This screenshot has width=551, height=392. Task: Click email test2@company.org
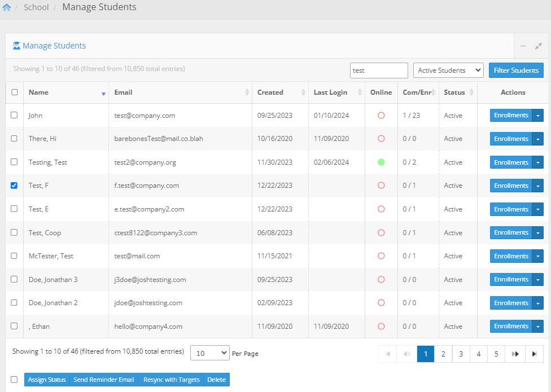point(145,162)
